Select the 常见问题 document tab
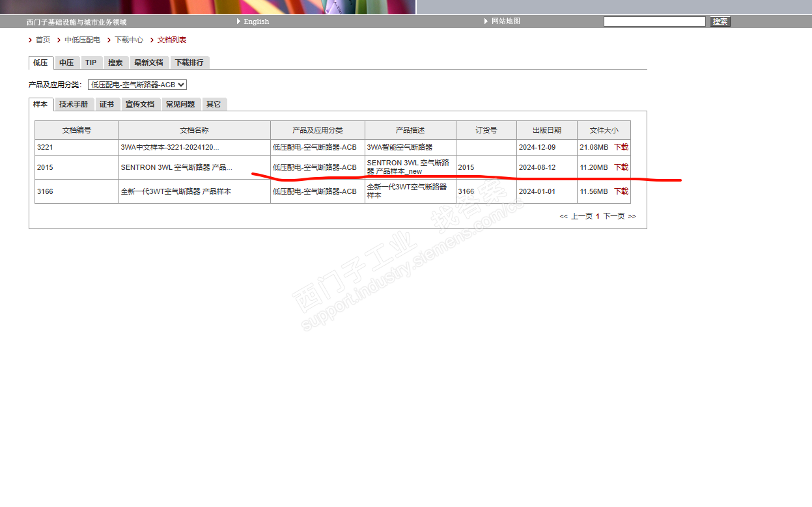 coord(180,104)
